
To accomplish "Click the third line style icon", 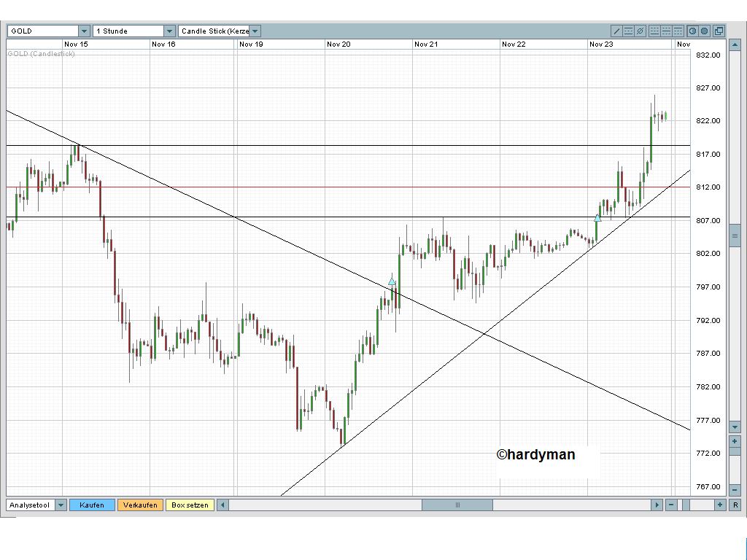I will pyautogui.click(x=678, y=31).
